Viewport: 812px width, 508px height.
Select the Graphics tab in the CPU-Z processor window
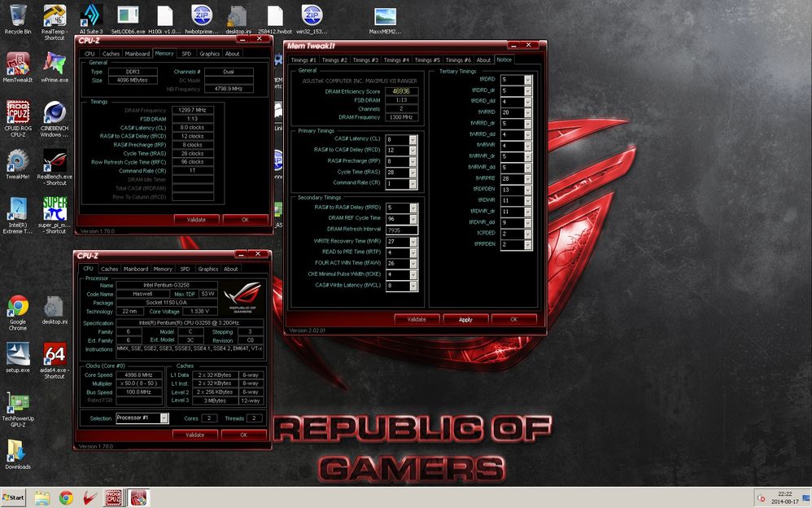pos(208,269)
